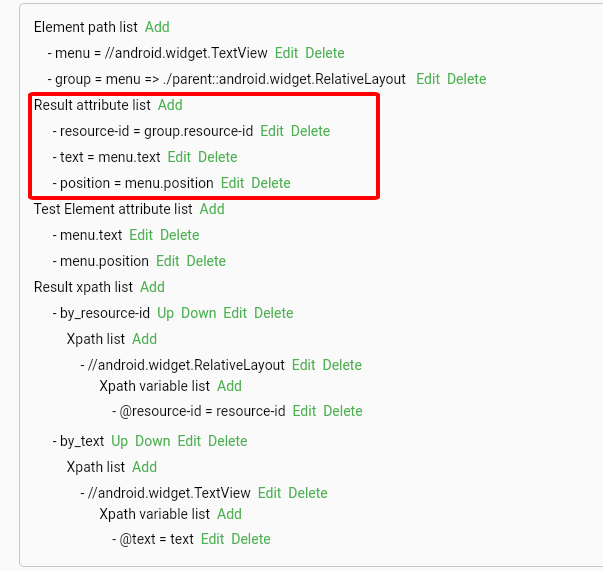Add a Test Element attribute
The height and width of the screenshot is (571, 603).
212,209
